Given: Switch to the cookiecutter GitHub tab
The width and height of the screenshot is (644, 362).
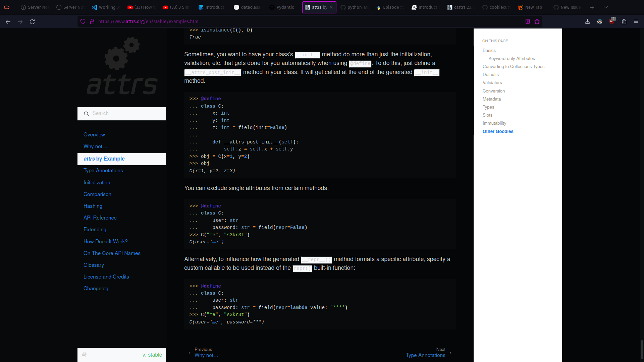Looking at the screenshot, I should tap(497, 7).
